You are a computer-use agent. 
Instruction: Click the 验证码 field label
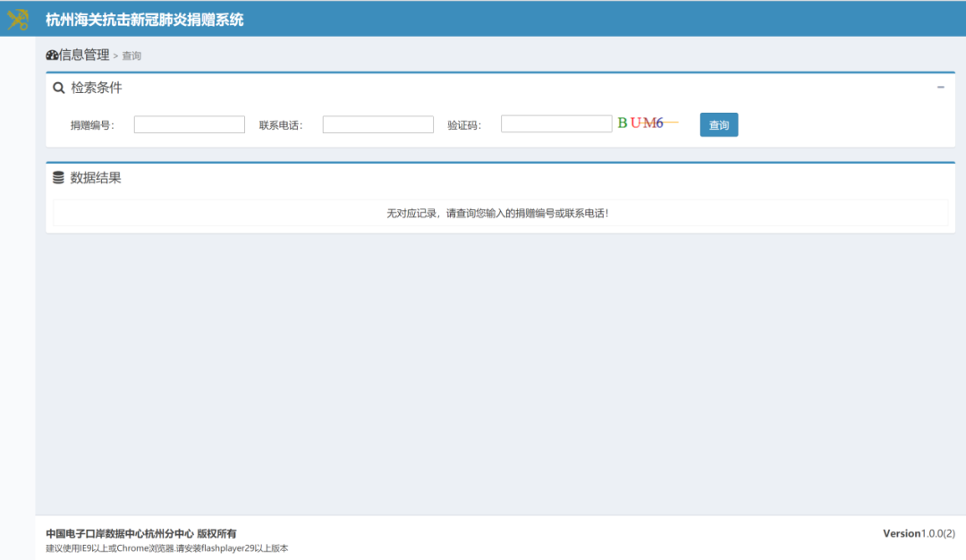[x=464, y=125]
